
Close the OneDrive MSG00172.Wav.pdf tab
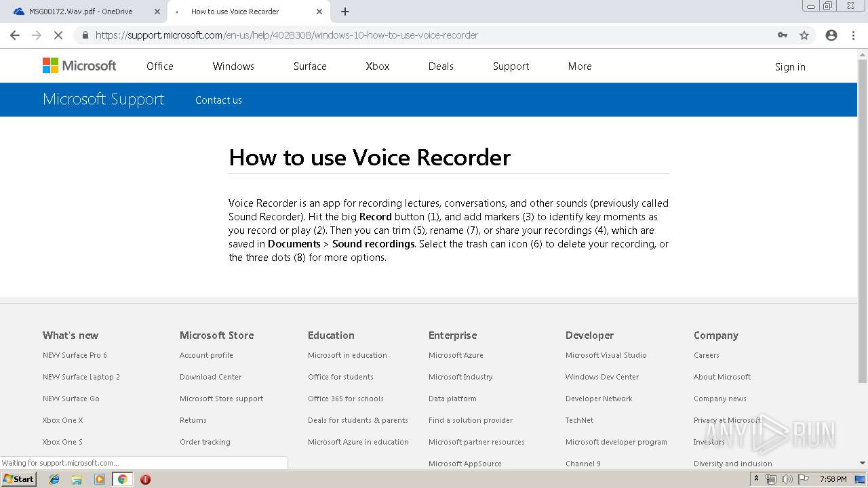point(157,12)
